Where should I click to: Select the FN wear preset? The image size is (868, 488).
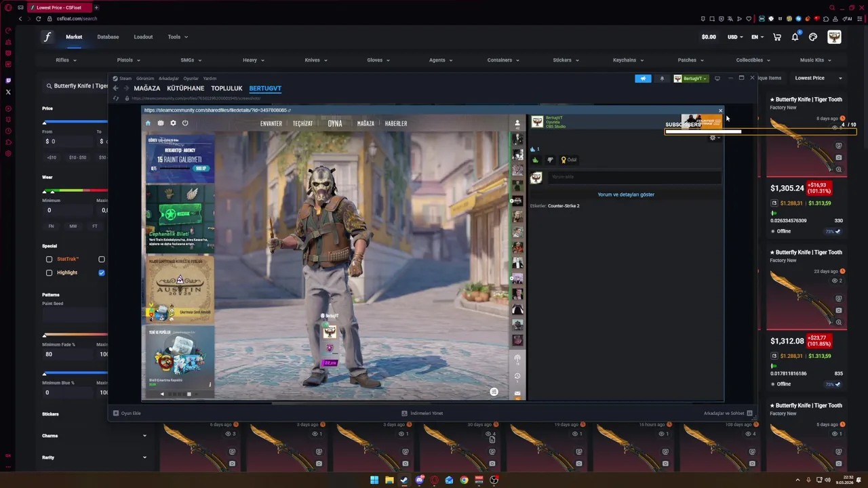pyautogui.click(x=51, y=226)
